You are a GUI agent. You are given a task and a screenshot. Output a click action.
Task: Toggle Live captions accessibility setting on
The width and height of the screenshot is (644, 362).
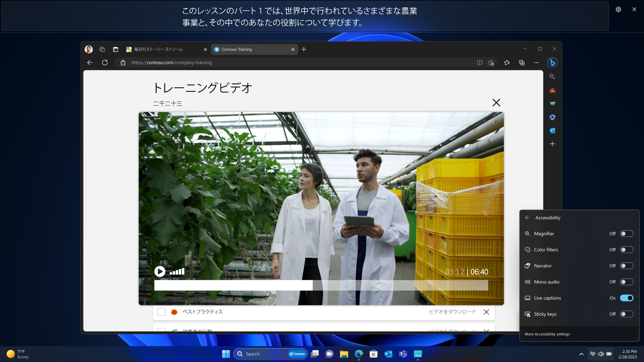(x=627, y=297)
